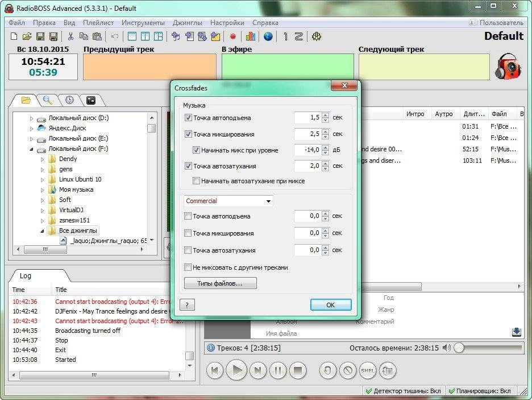The width and height of the screenshot is (532, 400).
Task: Toggle first Точка автоподъема checkbox under Музыка
Action: click(x=188, y=117)
